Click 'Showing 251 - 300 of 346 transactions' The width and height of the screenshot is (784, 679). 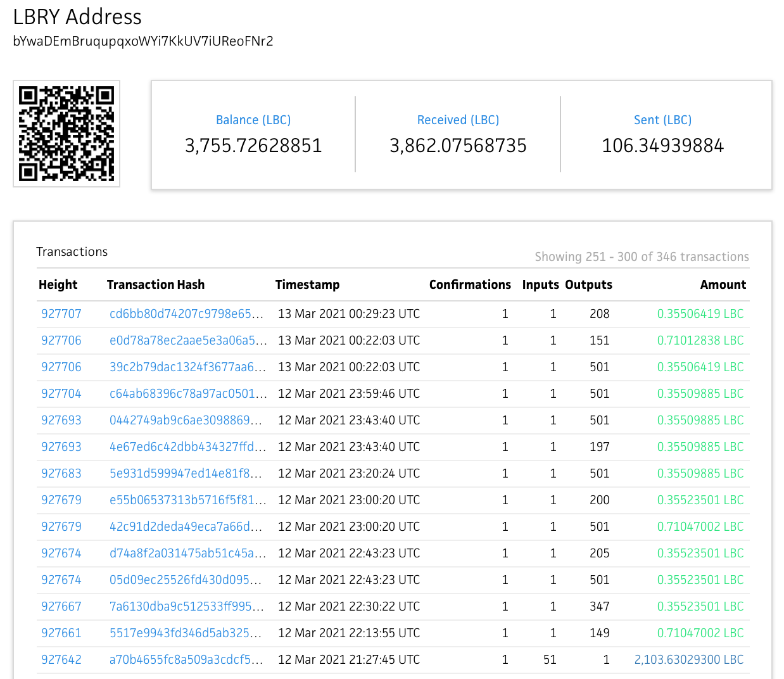point(642,257)
